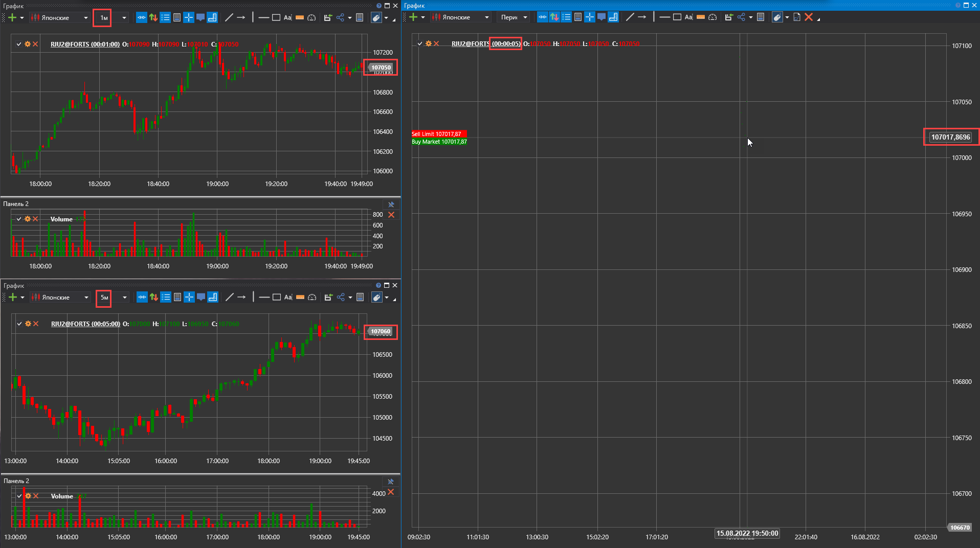Select the rectangle drawing tool in bottom-left chart

pos(277,298)
